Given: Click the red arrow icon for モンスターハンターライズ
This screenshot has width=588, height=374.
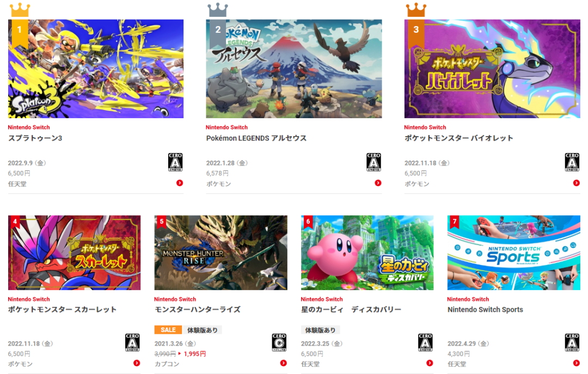Looking at the screenshot, I should click(x=284, y=363).
